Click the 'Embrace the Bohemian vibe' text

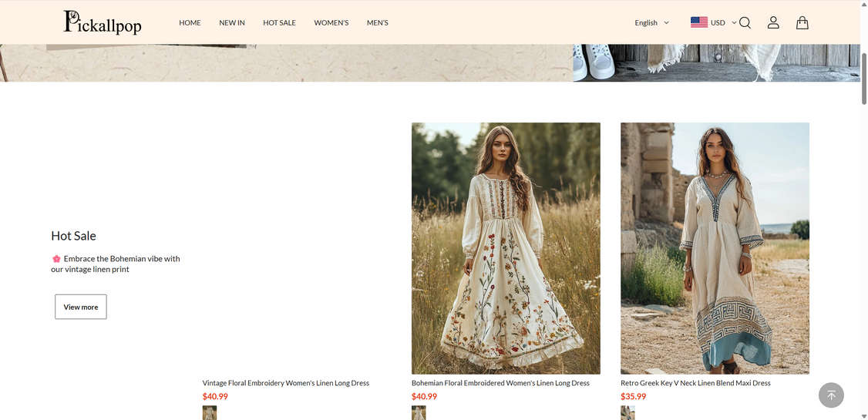[x=116, y=264]
